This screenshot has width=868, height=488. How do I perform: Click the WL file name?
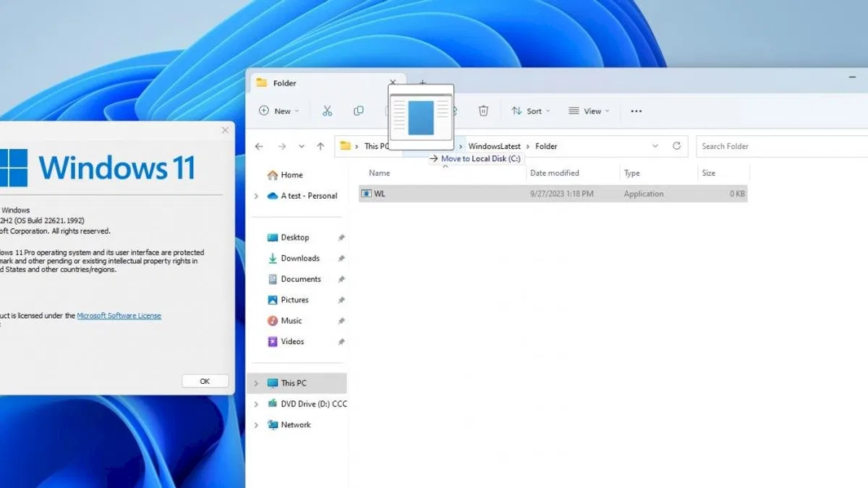(x=380, y=194)
